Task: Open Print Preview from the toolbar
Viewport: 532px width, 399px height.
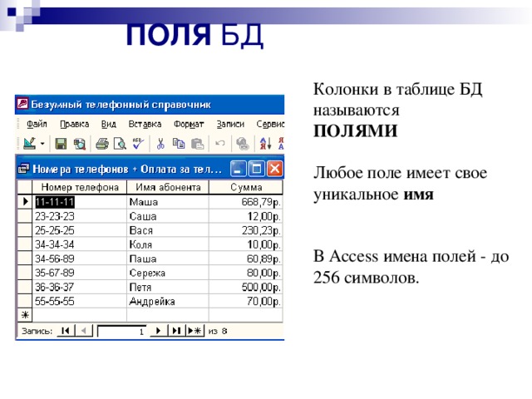Action: tap(120, 144)
